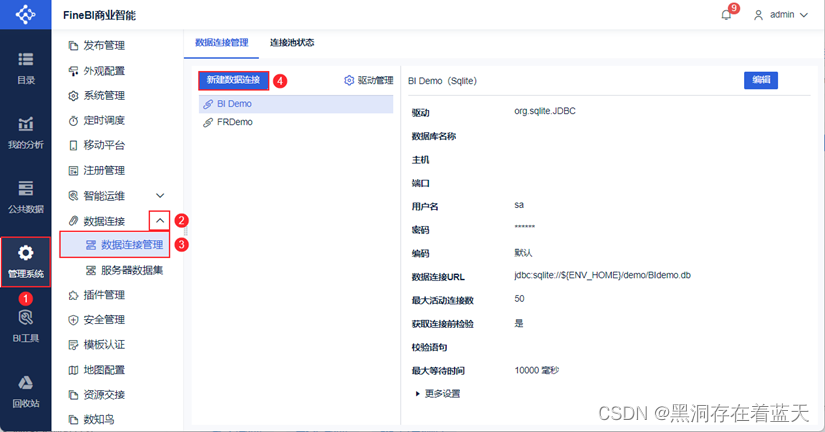Select 数据连接管理 submenu item
This screenshot has width=825, height=432.
[115, 245]
